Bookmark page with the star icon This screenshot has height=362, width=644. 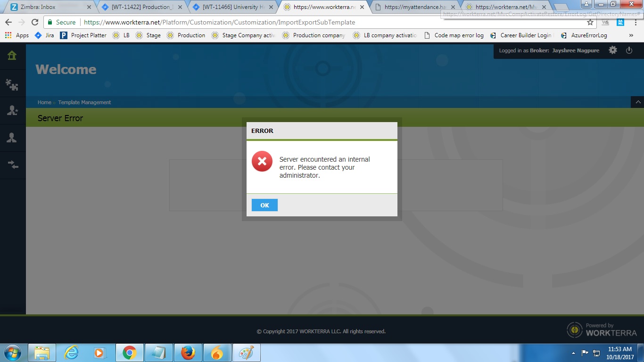(590, 22)
